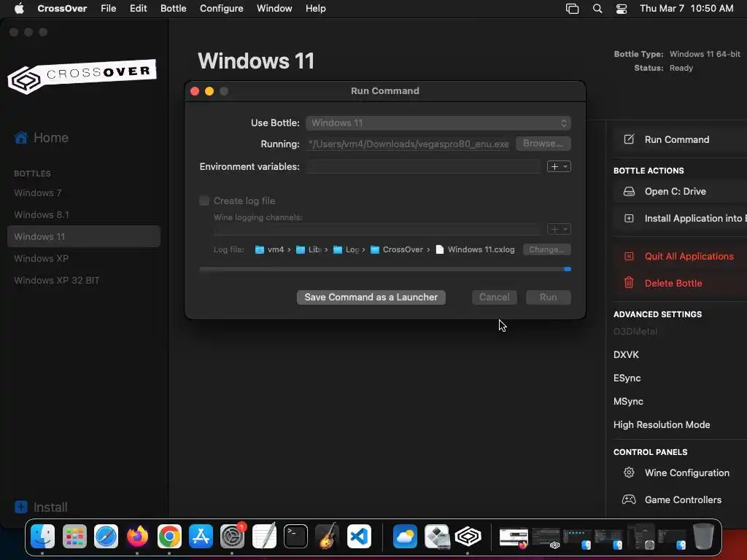Click the Home house icon in sidebar
This screenshot has height=560, width=747.
(21, 138)
